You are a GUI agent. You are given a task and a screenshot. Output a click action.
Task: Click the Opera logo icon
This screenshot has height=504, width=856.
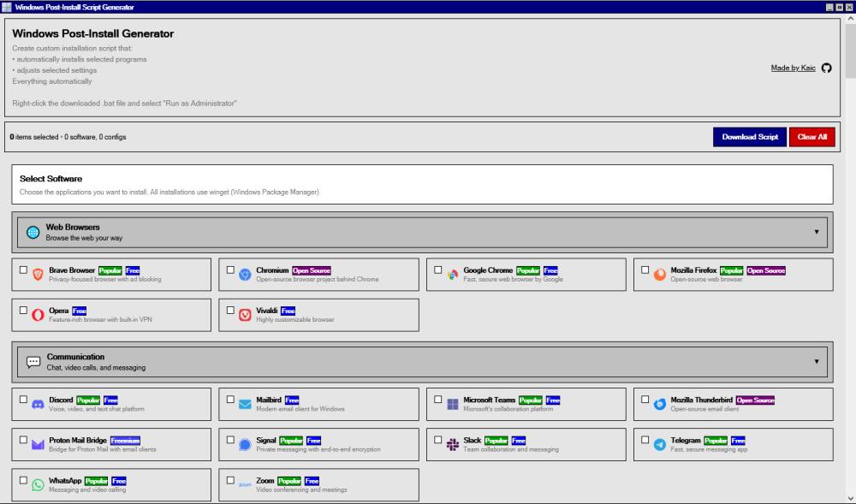pos(38,315)
